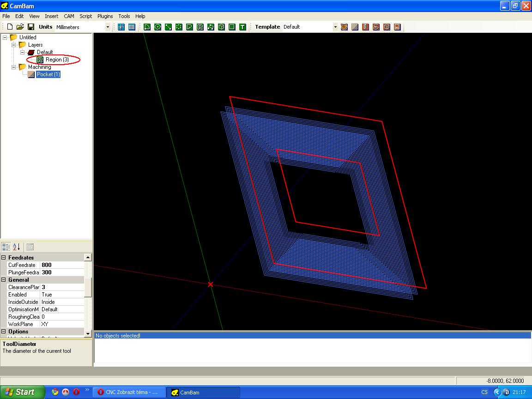
Task: Select the Untitled root item
Action: pos(28,37)
